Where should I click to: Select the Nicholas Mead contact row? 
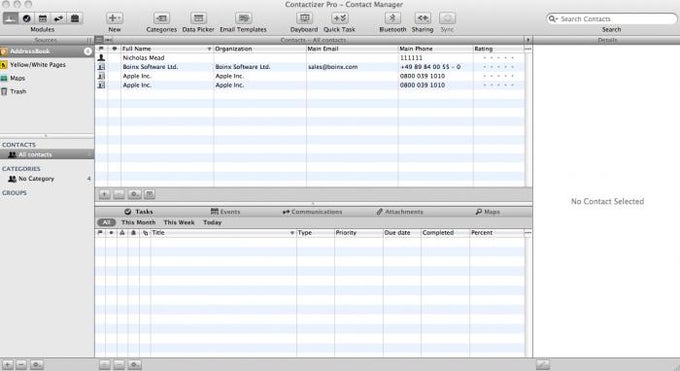(x=310, y=58)
